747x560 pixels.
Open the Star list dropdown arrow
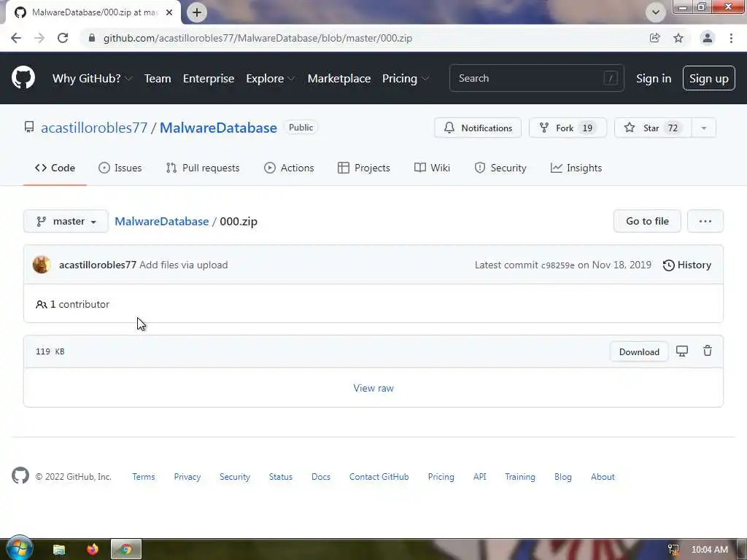pos(704,128)
